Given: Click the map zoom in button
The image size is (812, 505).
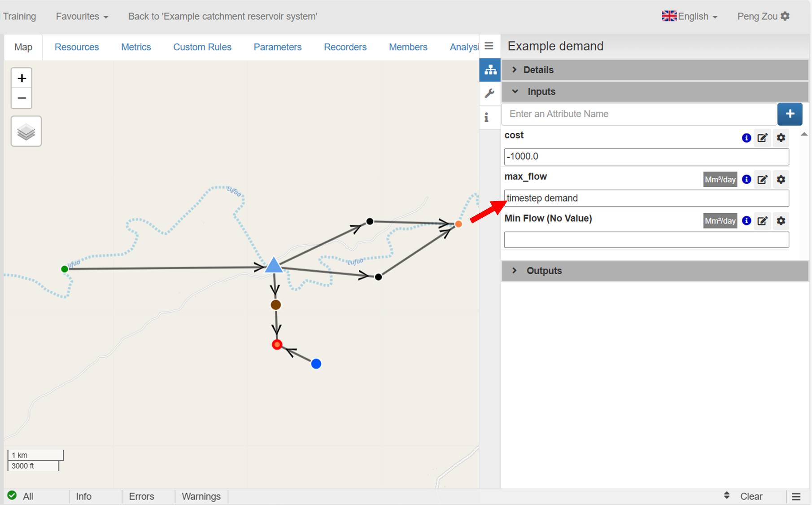Looking at the screenshot, I should pyautogui.click(x=22, y=79).
